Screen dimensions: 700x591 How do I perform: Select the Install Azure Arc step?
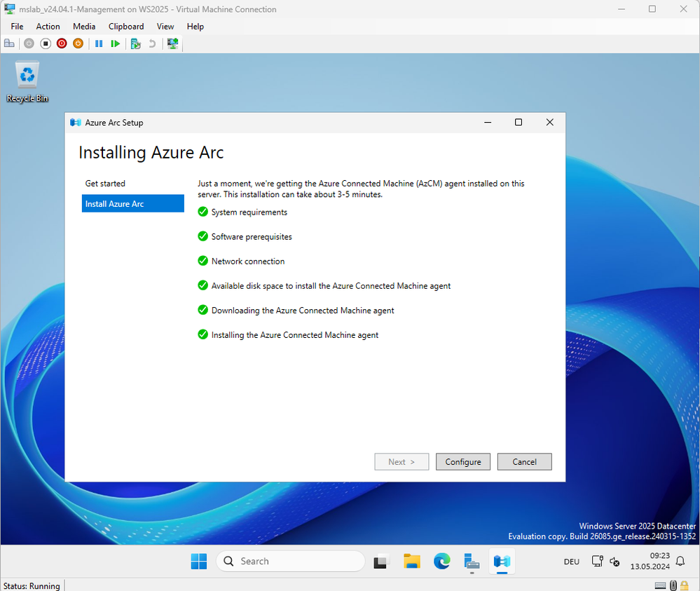[x=133, y=204]
